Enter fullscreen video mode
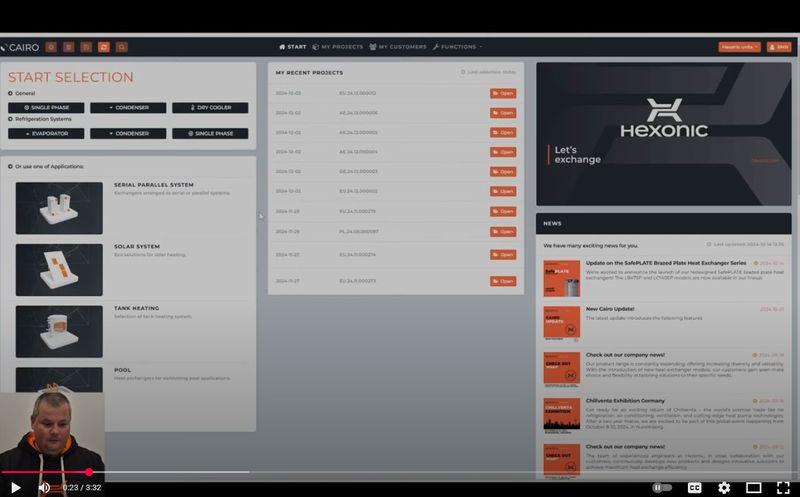The height and width of the screenshot is (497, 800). (783, 488)
